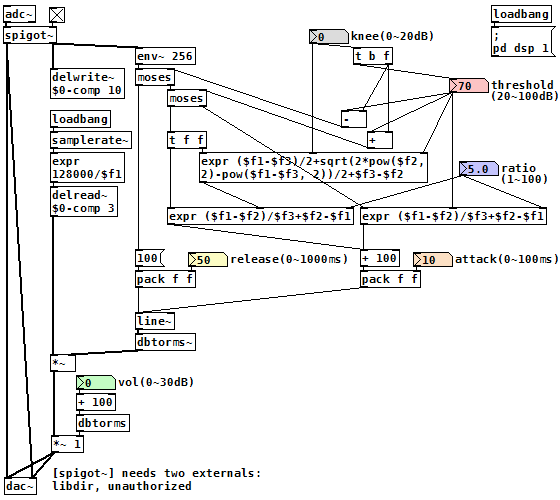The width and height of the screenshot is (560, 500).
Task: Click the vol number box showing 0
Action: pyautogui.click(x=96, y=383)
